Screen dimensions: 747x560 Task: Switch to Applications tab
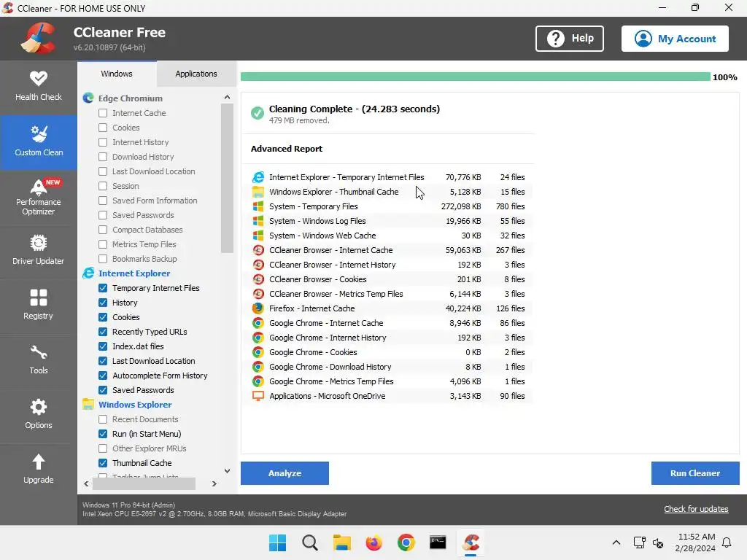tap(196, 74)
